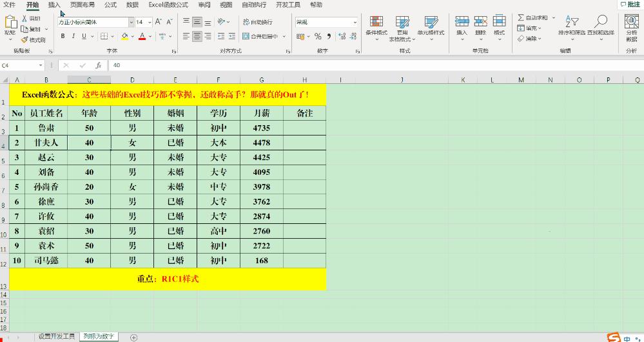Click the Insert cells (插入) icon

[462, 21]
